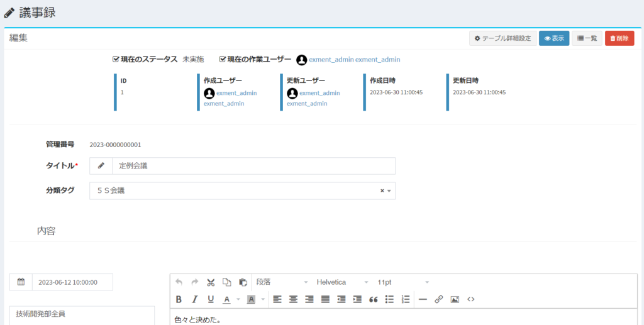
Task: Increase indent in the editor
Action: pos(357,300)
